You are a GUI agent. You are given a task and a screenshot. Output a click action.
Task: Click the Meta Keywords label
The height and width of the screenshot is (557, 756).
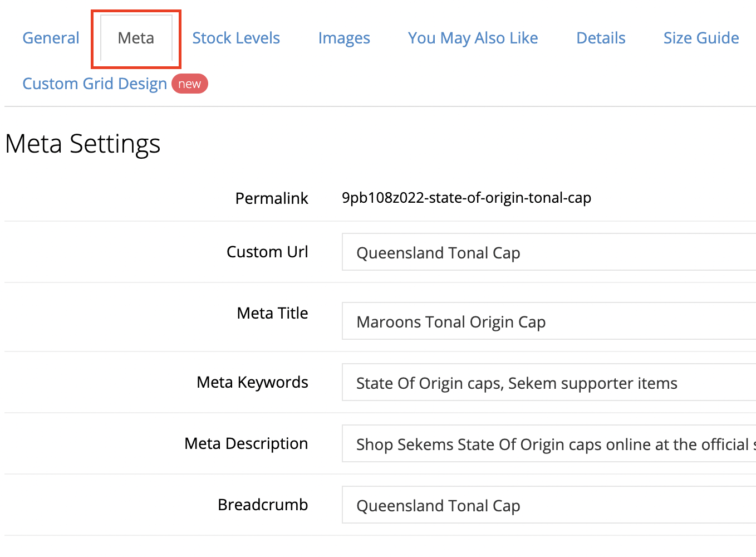252,382
